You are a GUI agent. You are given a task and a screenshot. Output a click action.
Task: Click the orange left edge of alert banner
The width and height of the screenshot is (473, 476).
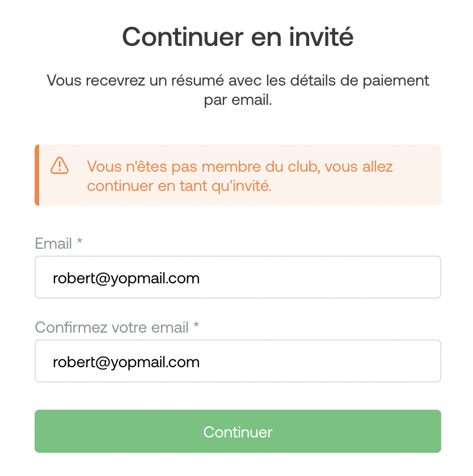click(x=37, y=175)
